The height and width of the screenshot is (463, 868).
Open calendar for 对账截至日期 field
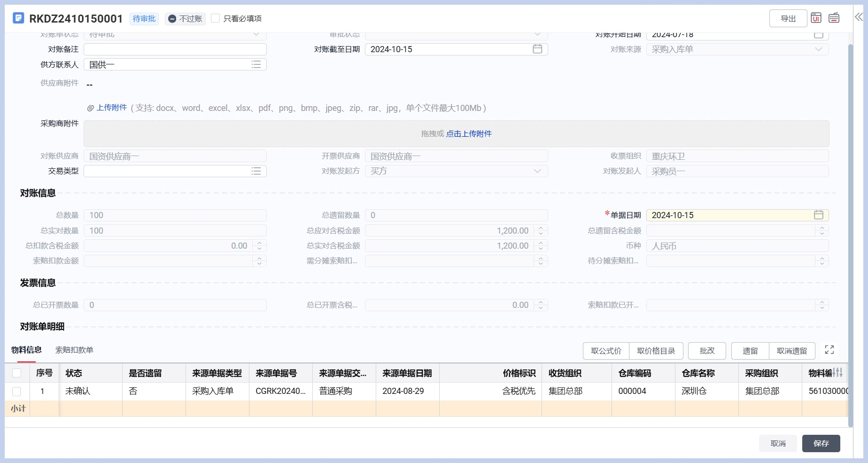point(537,49)
